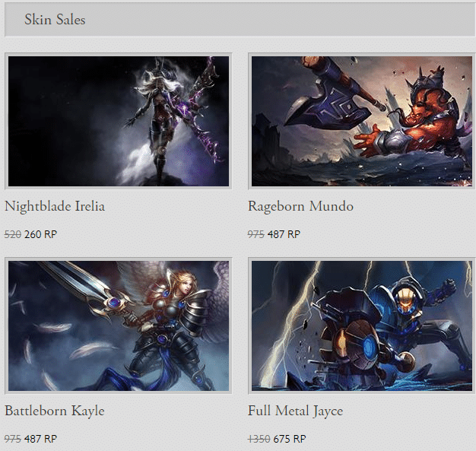The height and width of the screenshot is (451, 476).
Task: Click the crossed-out 1350 original price
Action: 259,439
